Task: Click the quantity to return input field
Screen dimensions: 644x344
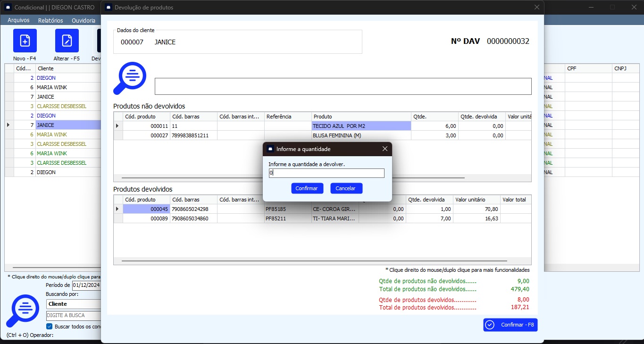Action: point(326,173)
